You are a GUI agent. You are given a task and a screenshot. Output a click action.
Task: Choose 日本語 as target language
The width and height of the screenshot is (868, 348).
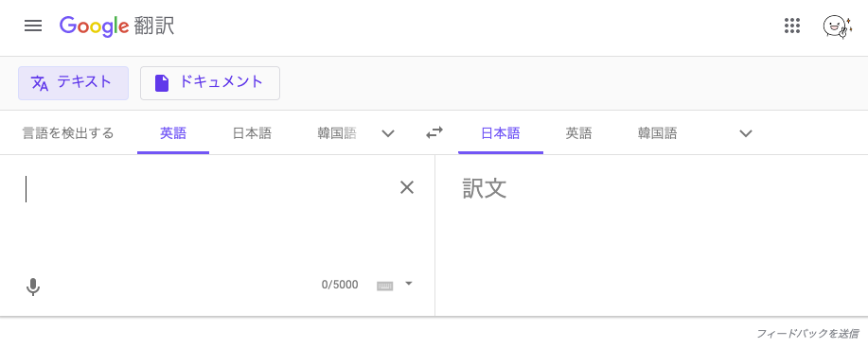(x=501, y=133)
